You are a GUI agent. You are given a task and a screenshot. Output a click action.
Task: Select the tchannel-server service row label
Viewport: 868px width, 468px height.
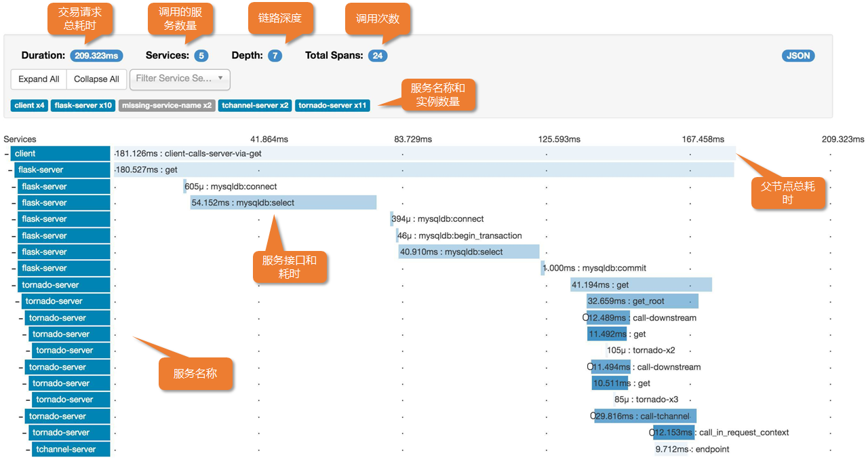[x=66, y=449]
